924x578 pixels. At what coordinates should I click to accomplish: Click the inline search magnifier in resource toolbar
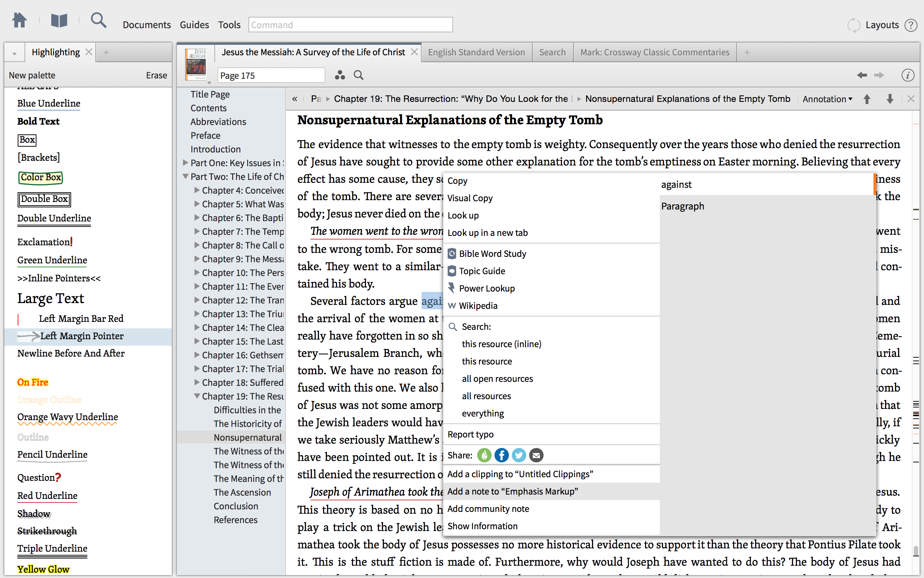click(x=358, y=75)
